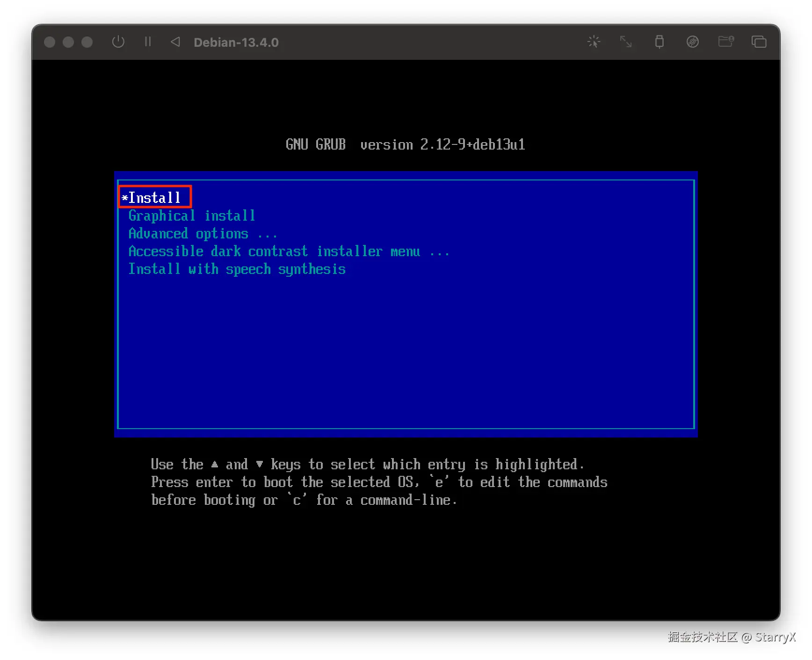Viewport: 812px width, 660px height.
Task: Toggle the capture mouse cursor icon
Action: click(x=594, y=42)
